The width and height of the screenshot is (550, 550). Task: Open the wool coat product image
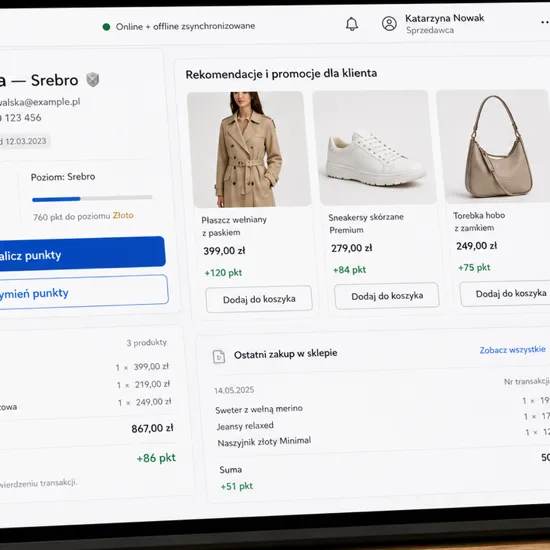pyautogui.click(x=248, y=149)
